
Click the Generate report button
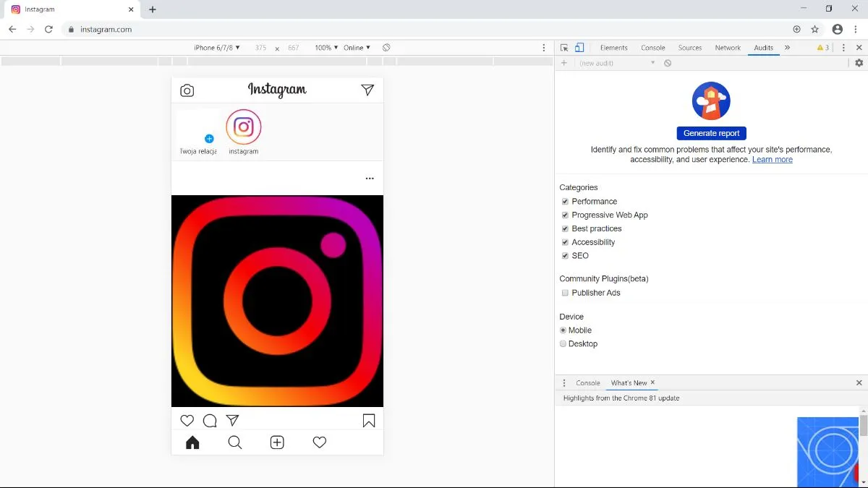coord(711,133)
